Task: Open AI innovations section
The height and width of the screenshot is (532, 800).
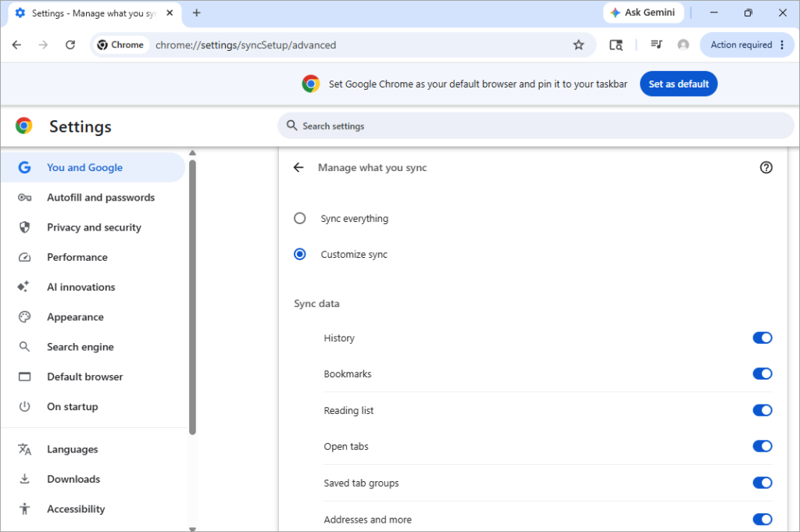Action: [x=92, y=287]
